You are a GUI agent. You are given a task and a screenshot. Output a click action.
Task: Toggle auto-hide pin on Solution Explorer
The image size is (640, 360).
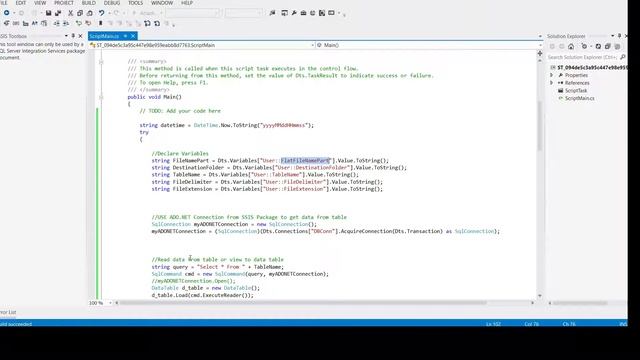(x=620, y=36)
